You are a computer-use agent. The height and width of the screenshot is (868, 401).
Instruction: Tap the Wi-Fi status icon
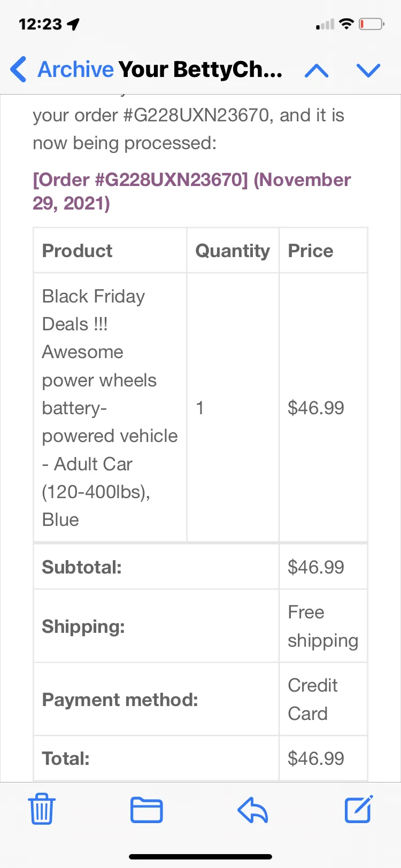click(346, 24)
